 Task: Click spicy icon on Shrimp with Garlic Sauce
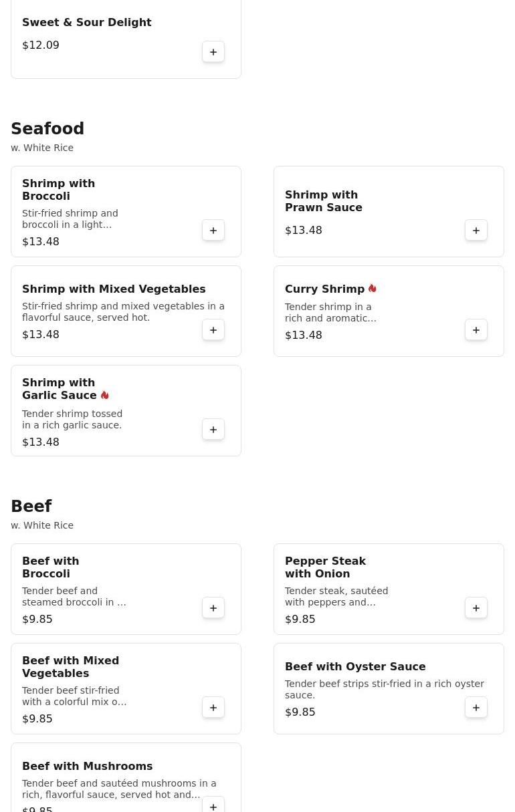click(105, 396)
